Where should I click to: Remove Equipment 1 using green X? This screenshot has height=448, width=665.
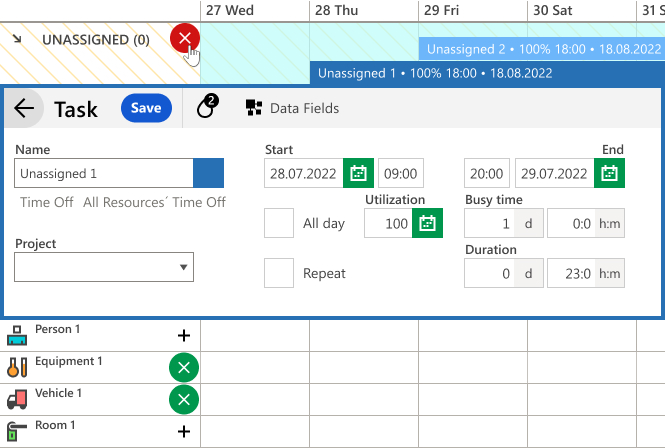[184, 367]
